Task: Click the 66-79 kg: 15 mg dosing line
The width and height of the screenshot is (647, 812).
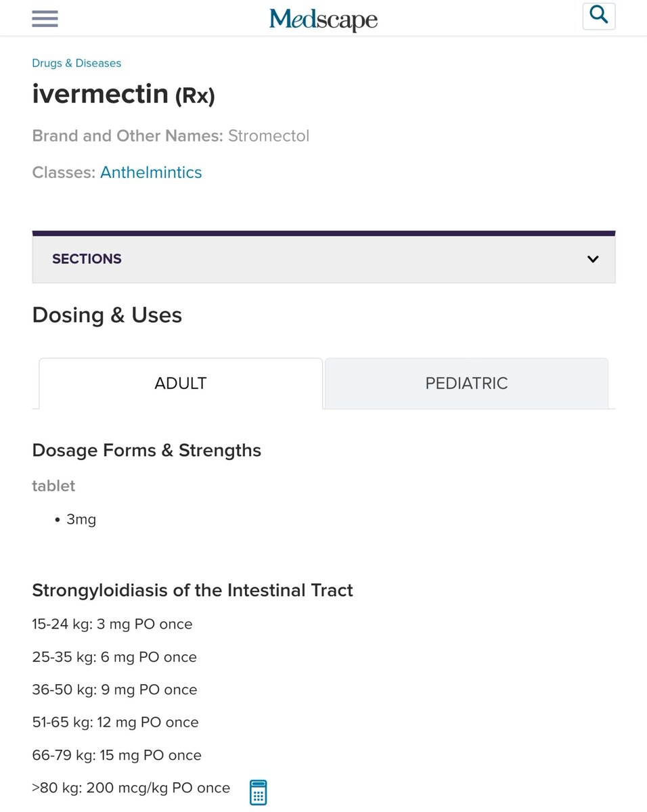Action: coord(117,755)
